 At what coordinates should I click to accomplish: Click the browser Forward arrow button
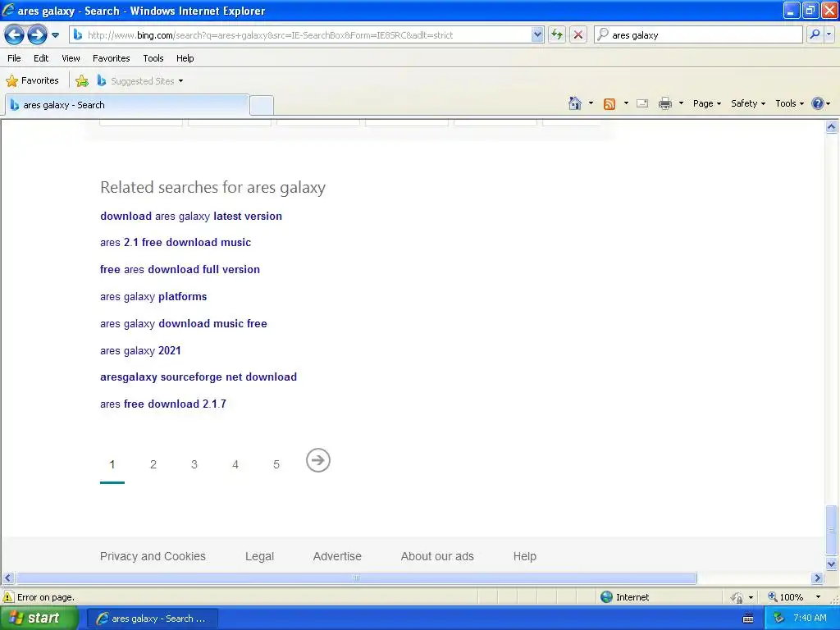click(x=37, y=35)
